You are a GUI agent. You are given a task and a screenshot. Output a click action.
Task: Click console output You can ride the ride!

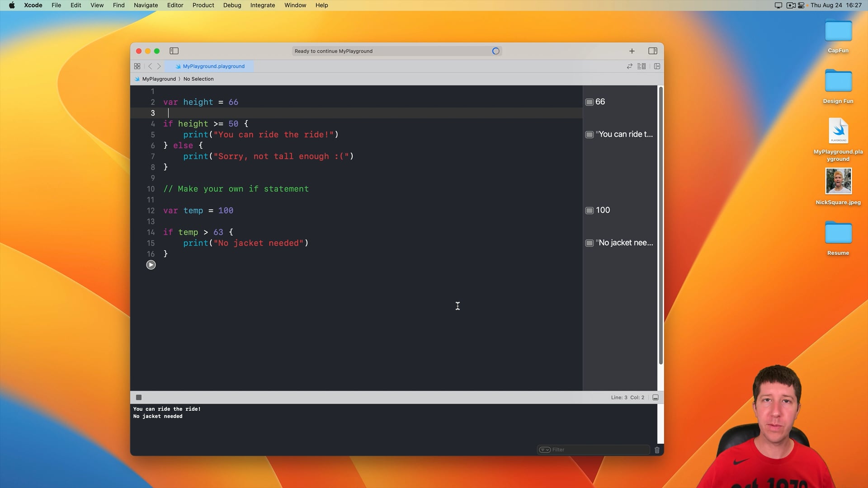[x=167, y=409]
